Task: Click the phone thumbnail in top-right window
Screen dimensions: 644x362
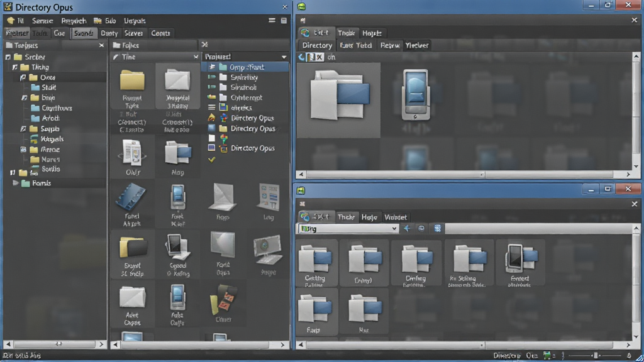Action: [416, 95]
